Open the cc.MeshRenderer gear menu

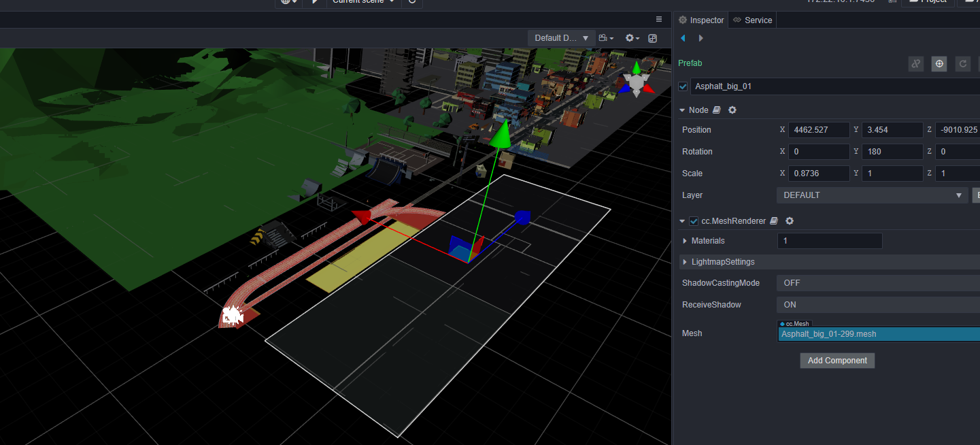[790, 221]
